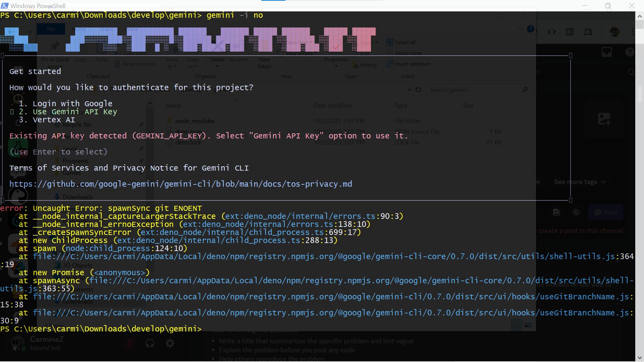
Task: Collapse the File Explorer ribbon chevron
Action: pos(520,29)
